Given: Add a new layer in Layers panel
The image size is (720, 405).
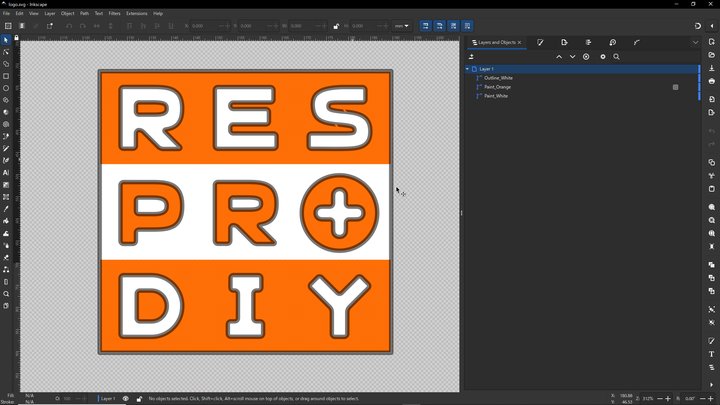Looking at the screenshot, I should [x=471, y=56].
